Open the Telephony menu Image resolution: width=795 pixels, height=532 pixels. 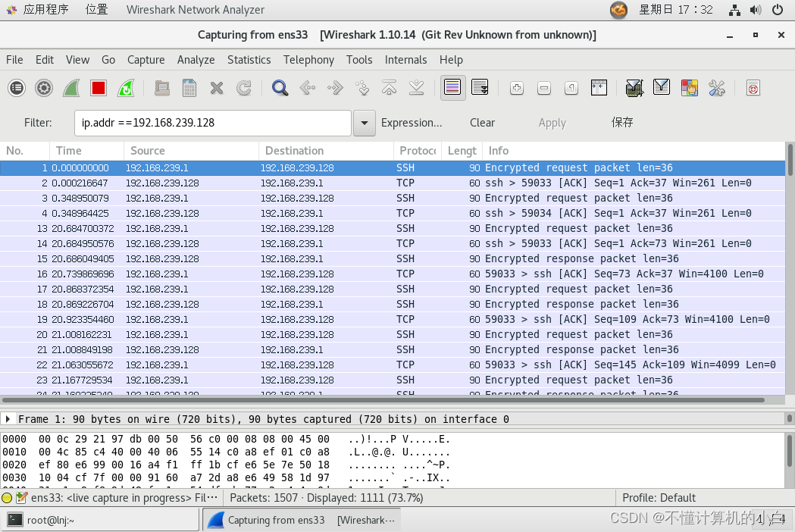pyautogui.click(x=308, y=60)
